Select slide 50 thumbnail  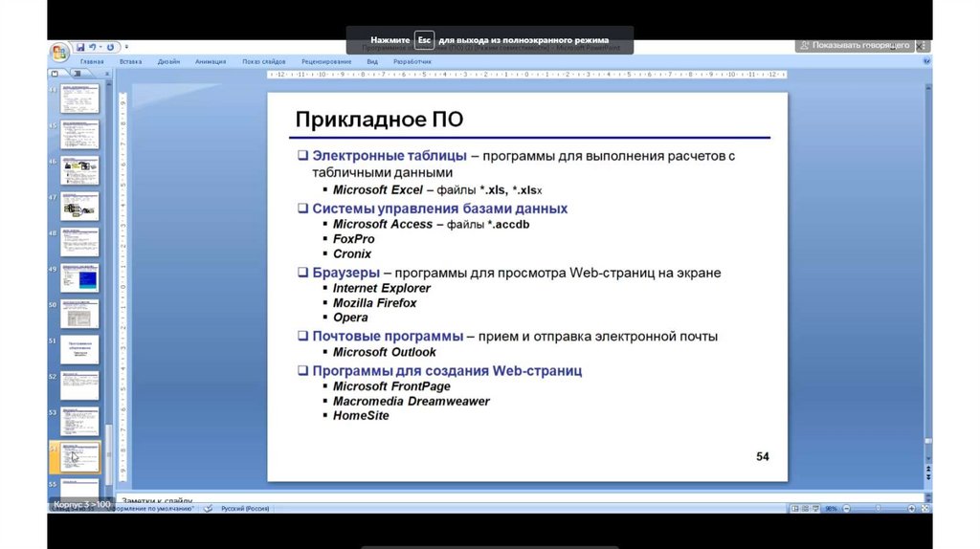(x=79, y=314)
